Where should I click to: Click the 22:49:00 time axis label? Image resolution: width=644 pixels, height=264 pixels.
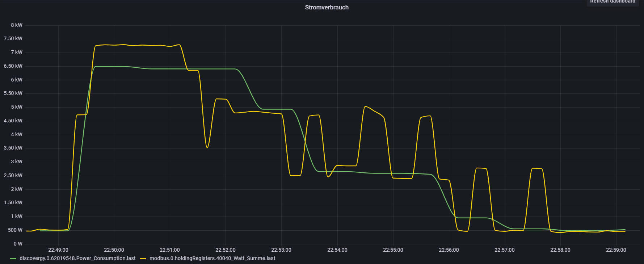point(58,250)
